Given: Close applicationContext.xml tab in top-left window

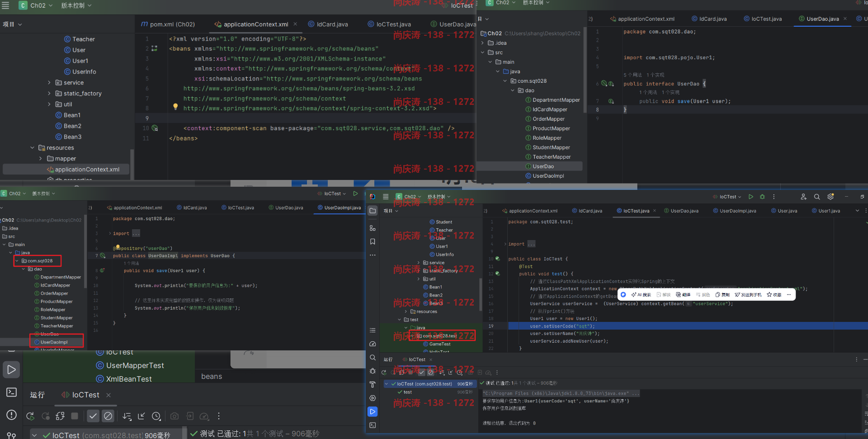Looking at the screenshot, I should click(x=295, y=24).
